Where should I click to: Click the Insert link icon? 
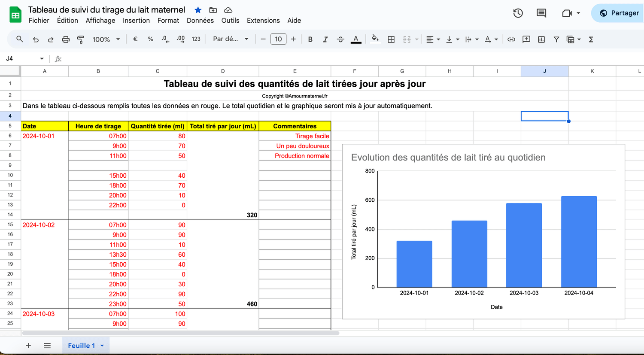(511, 39)
